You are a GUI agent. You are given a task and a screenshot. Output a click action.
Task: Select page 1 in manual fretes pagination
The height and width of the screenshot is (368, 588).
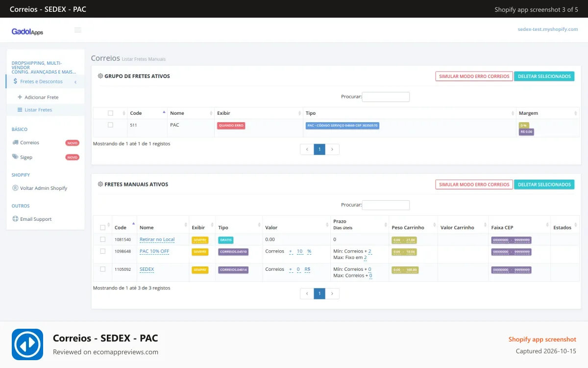click(x=319, y=293)
